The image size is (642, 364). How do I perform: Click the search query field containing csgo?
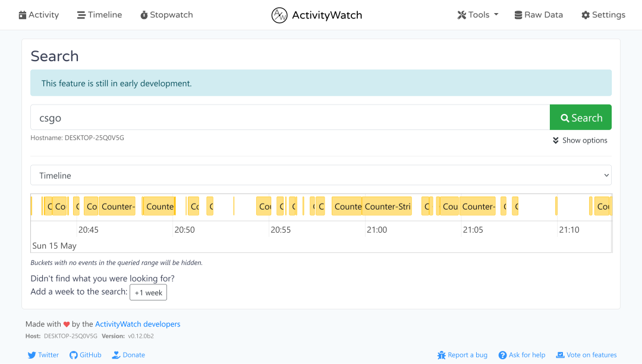[290, 118]
